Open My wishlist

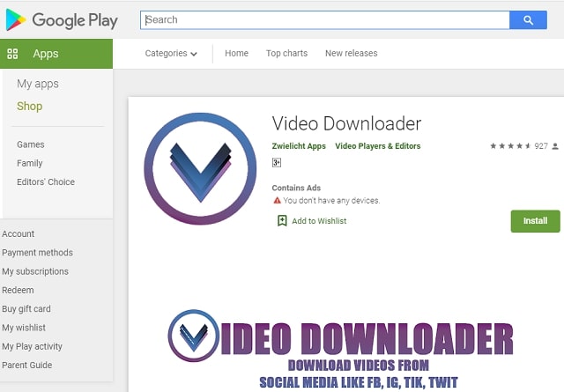24,328
